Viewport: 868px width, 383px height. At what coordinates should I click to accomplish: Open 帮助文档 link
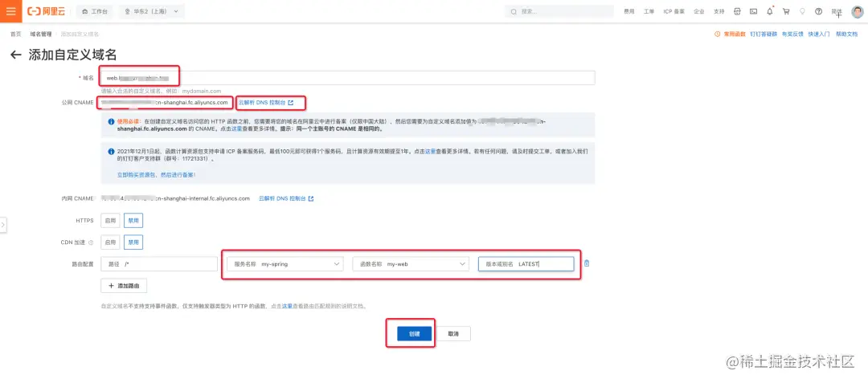tap(846, 35)
